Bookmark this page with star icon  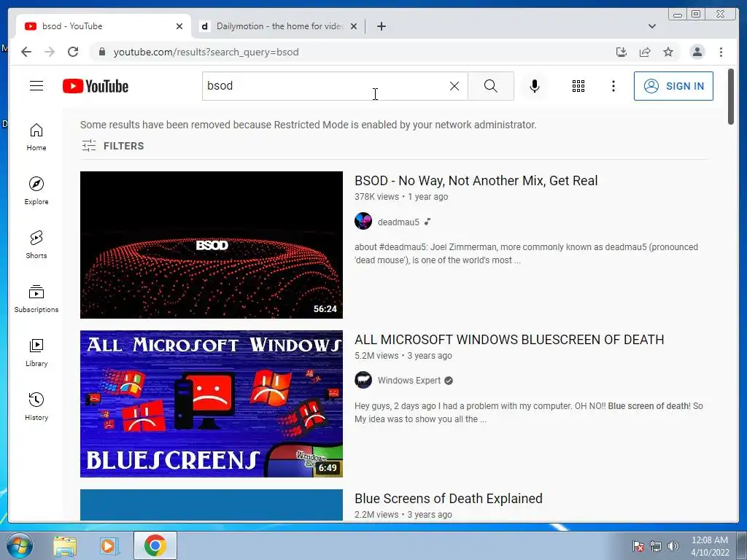[x=668, y=52]
